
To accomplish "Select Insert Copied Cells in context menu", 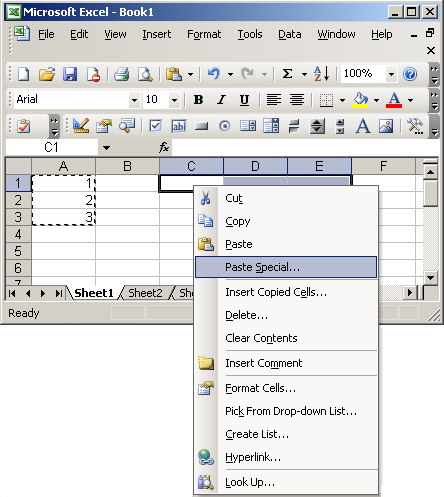I will (x=286, y=292).
